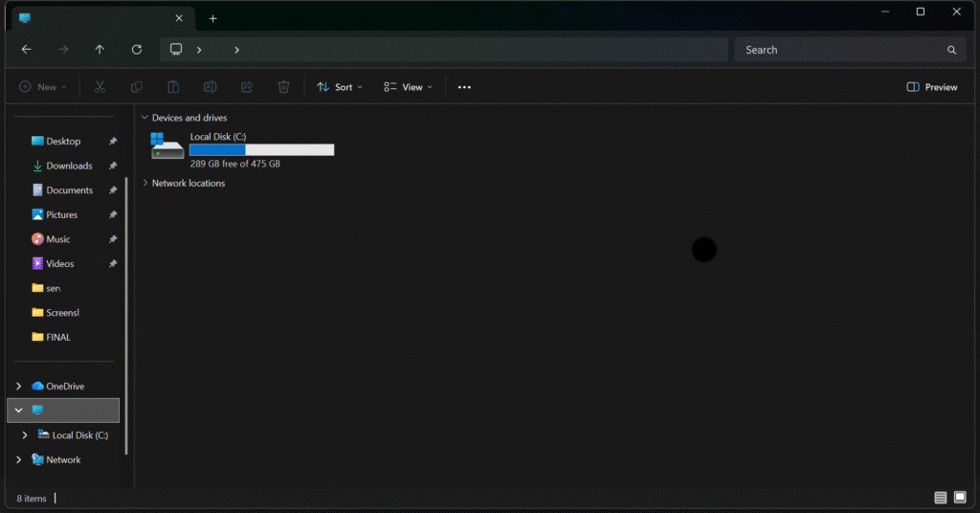Open Desktop in quick access
Viewport: 980px width, 513px height.
63,142
